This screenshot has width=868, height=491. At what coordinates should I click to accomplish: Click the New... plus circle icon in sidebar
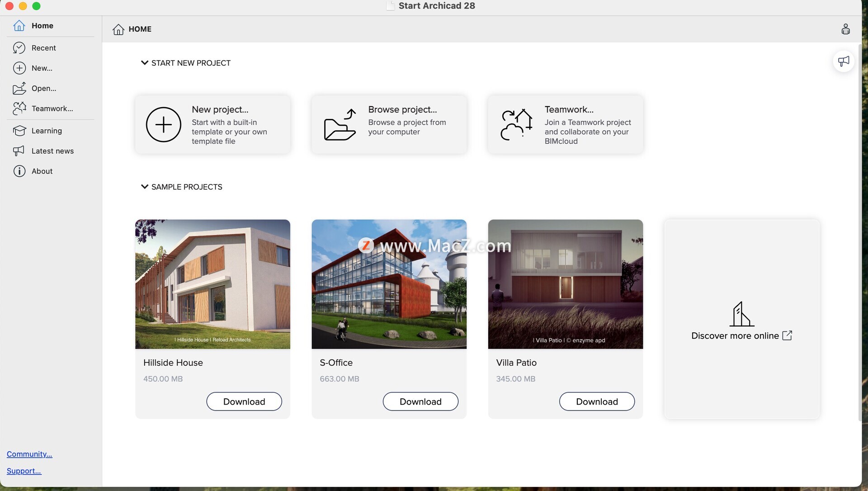click(x=19, y=68)
